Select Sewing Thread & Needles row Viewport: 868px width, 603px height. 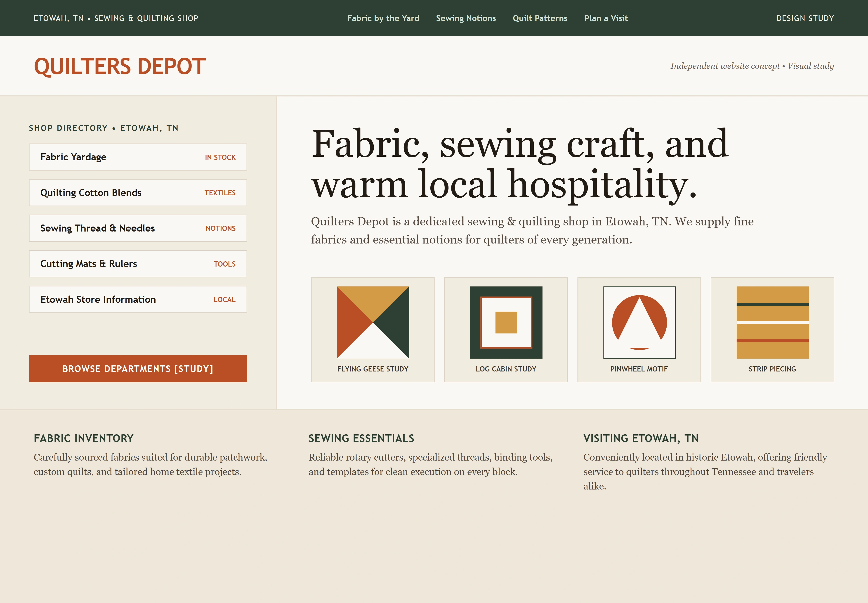(x=138, y=228)
